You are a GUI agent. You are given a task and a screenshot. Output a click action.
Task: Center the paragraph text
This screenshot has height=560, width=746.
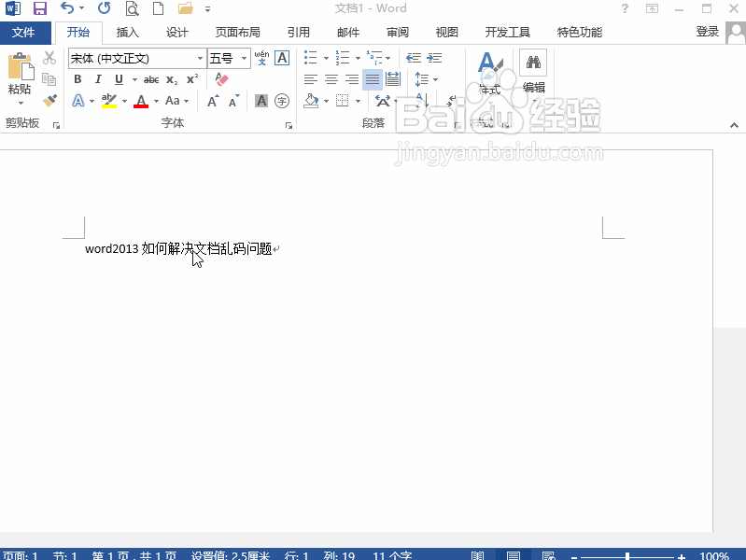coord(331,79)
